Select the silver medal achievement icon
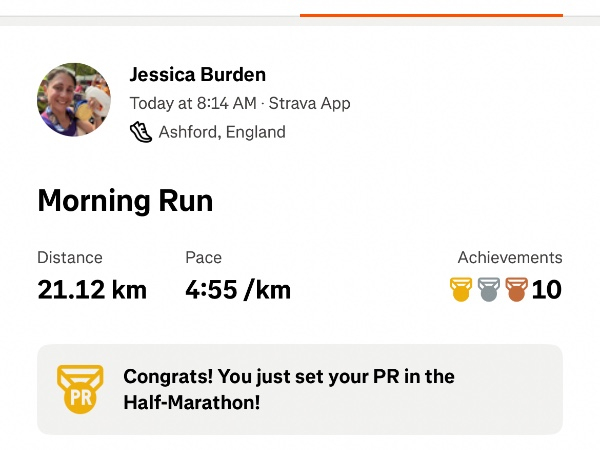 click(488, 290)
